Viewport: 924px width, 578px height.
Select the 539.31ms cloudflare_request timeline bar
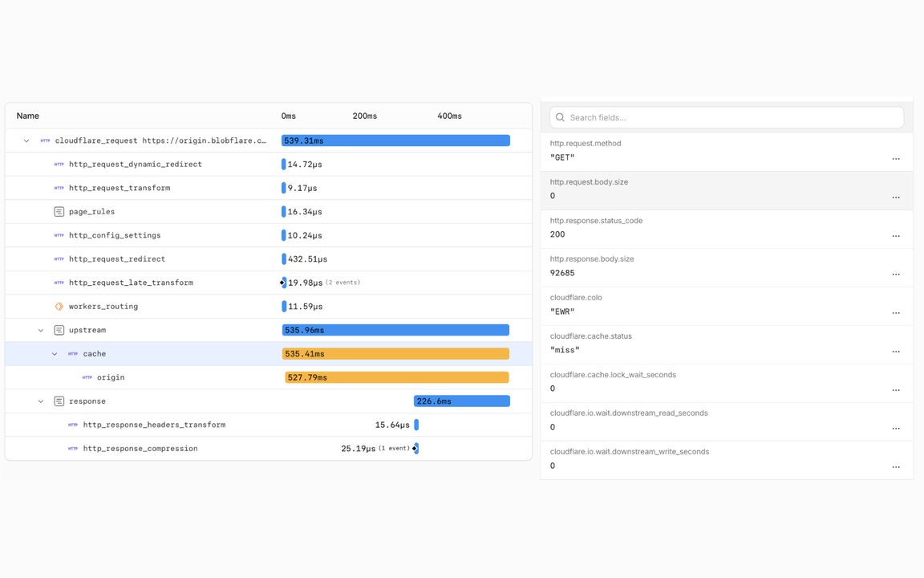coord(396,141)
